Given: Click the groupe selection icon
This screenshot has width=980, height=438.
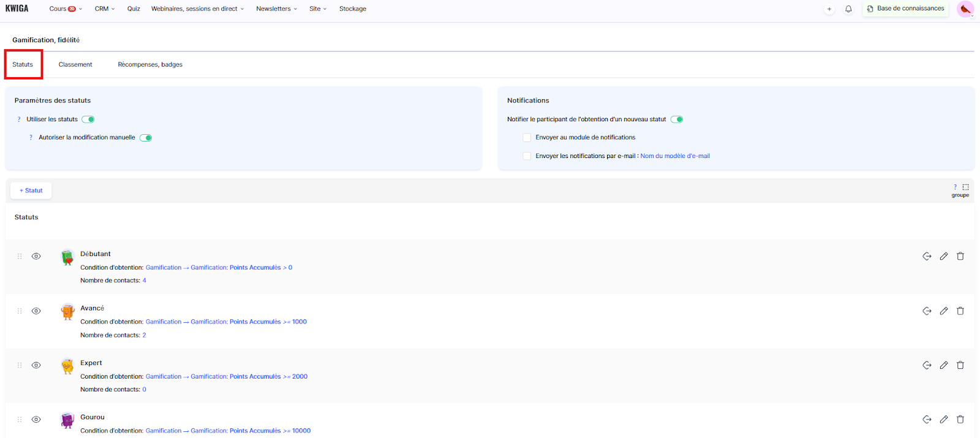Looking at the screenshot, I should 965,187.
